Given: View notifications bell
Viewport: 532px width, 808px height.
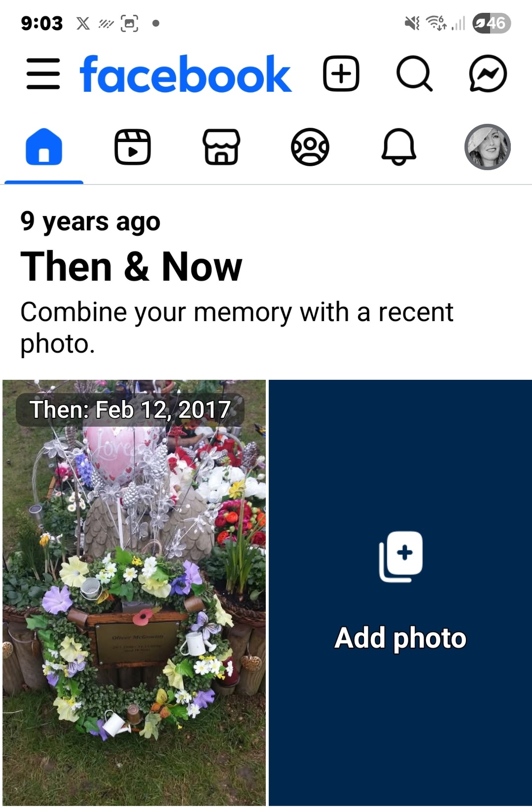Looking at the screenshot, I should [x=399, y=147].
